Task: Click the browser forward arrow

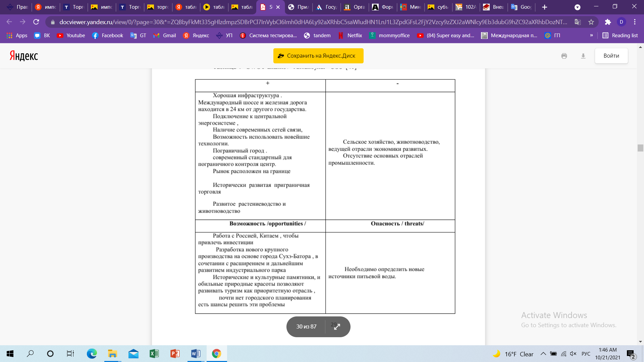Action: [23, 22]
